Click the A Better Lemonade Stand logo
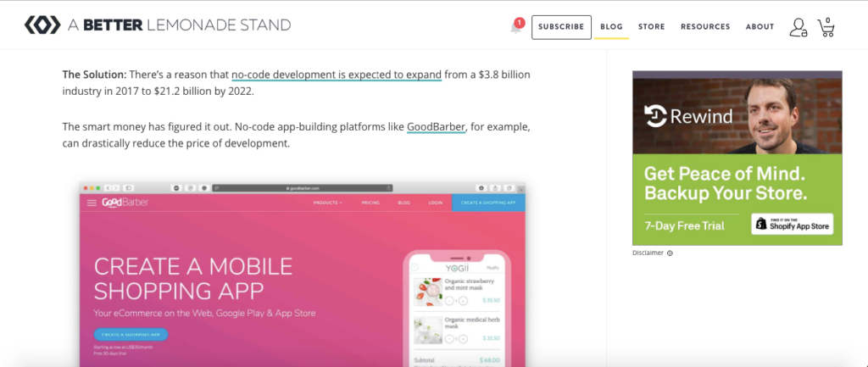868x367 pixels. pyautogui.click(x=158, y=25)
